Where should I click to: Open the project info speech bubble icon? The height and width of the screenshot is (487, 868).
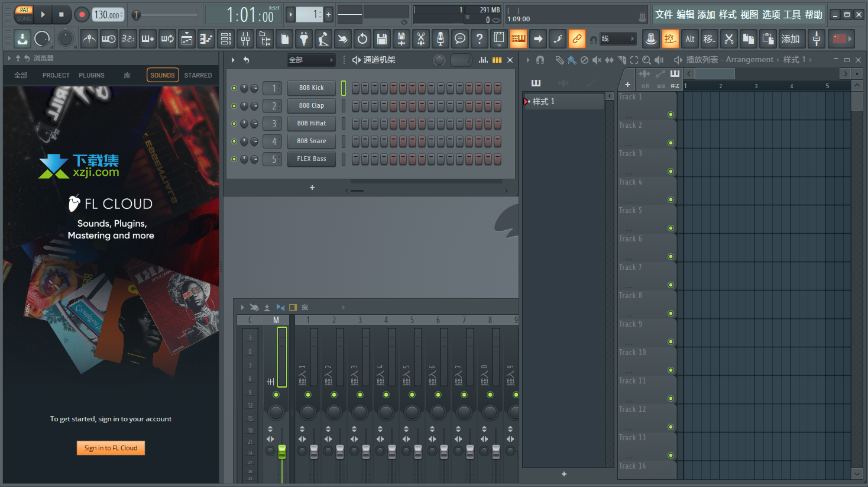coord(460,39)
